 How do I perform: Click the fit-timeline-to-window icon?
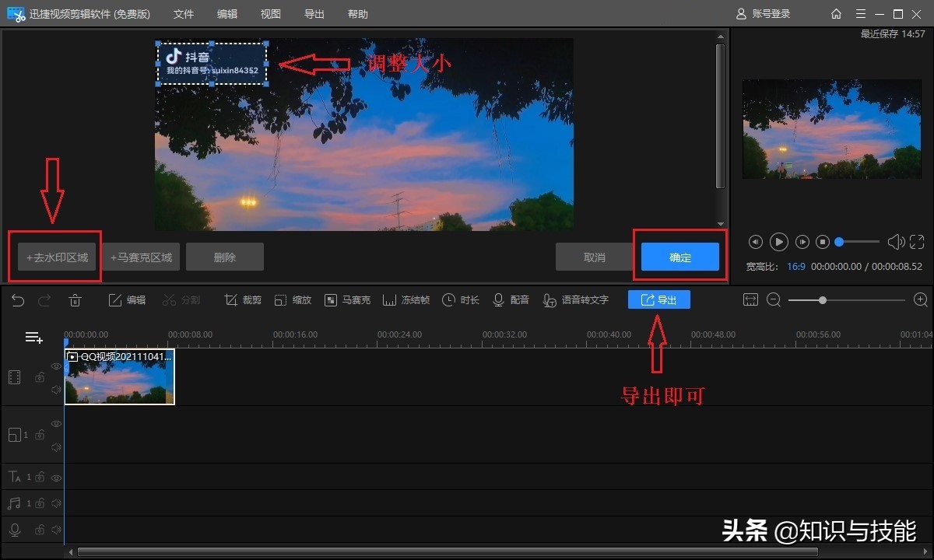coord(750,300)
